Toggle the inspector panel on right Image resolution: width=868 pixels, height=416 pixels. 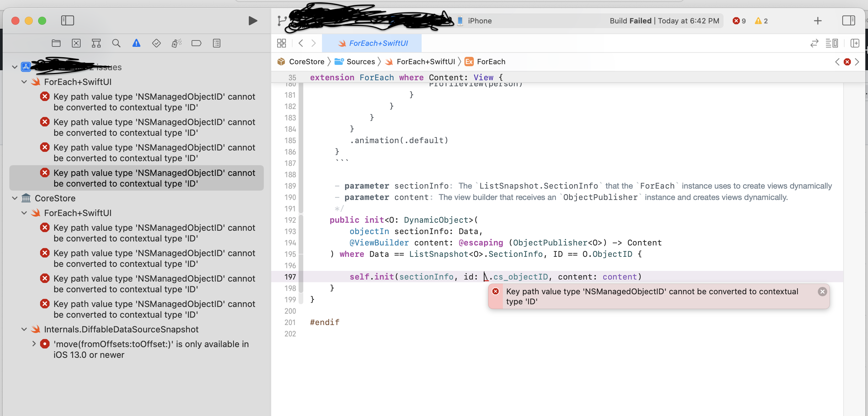click(x=848, y=20)
